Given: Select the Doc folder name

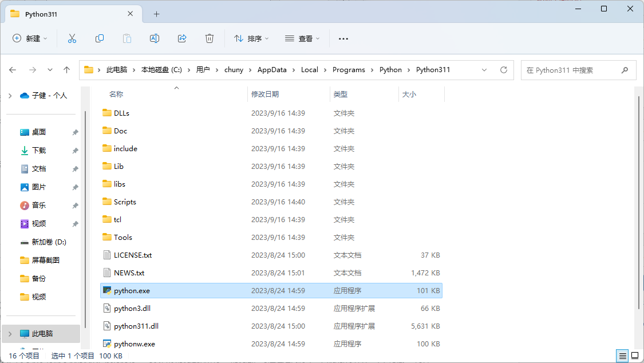Looking at the screenshot, I should coord(120,131).
